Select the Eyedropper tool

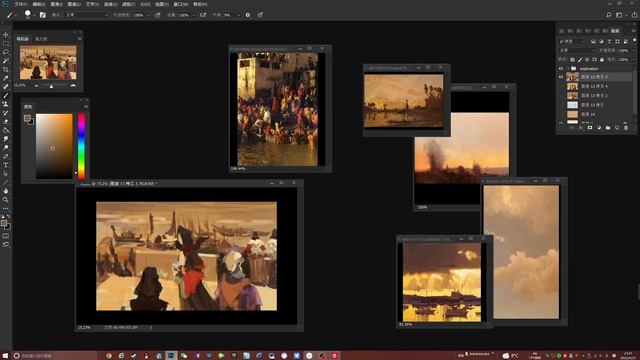click(6, 78)
